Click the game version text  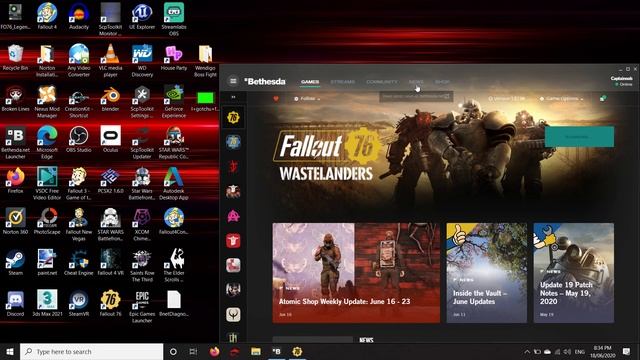pyautogui.click(x=507, y=98)
